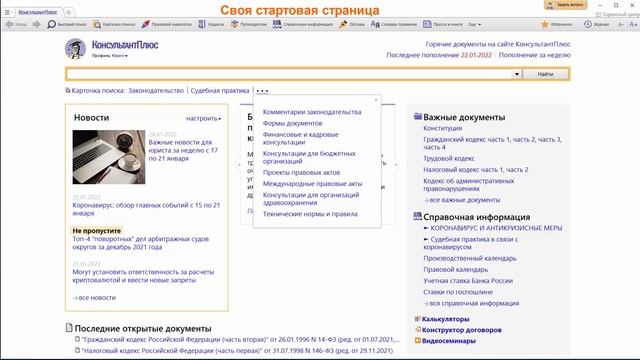The height and width of the screenshot is (360, 640).
Task: Choose Консультации для организаций здравоохранения
Action: click(311, 199)
